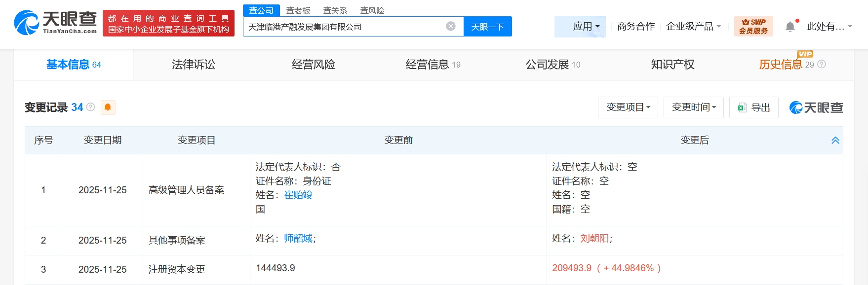The width and height of the screenshot is (868, 285).
Task: Open the person link 崔贻竣
Action: pyautogui.click(x=298, y=195)
